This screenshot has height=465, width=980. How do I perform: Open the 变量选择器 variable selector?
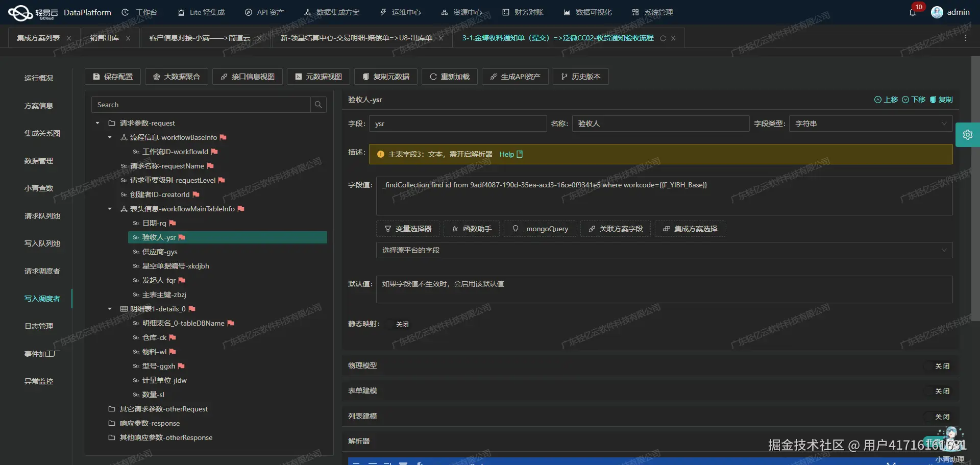pos(407,229)
